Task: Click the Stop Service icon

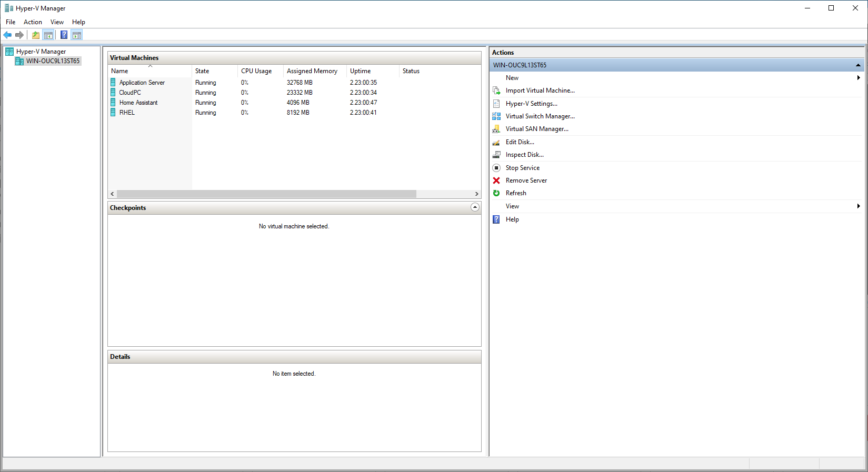Action: [x=496, y=168]
